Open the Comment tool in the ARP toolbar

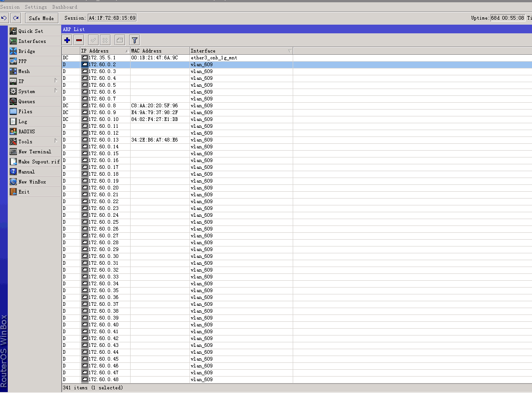tap(119, 40)
